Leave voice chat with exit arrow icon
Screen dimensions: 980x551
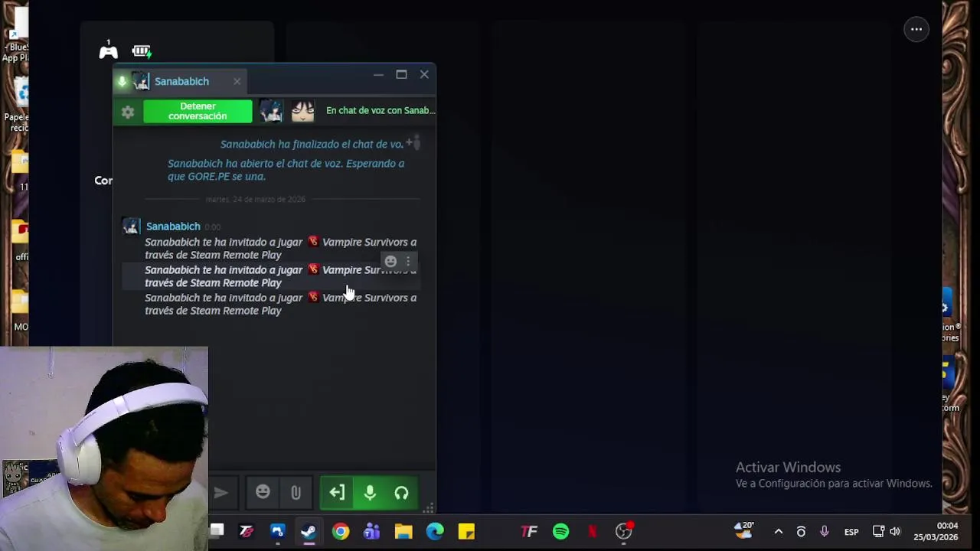(337, 493)
